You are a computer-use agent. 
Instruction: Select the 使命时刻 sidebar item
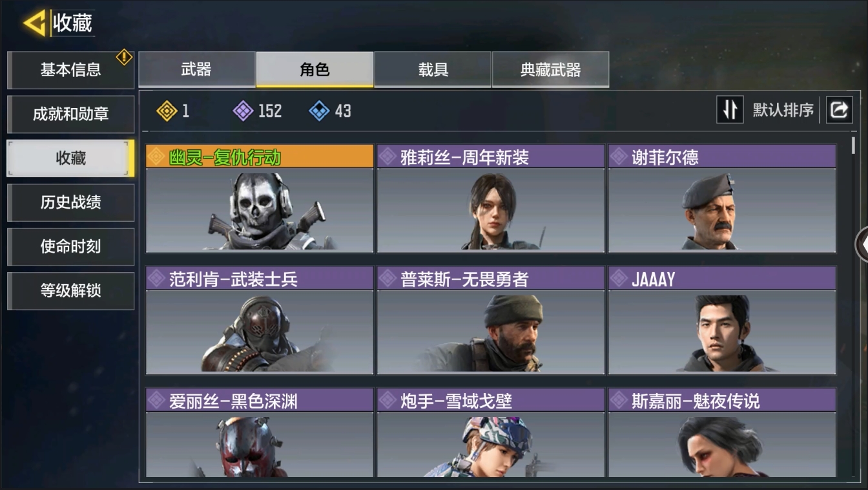pos(70,246)
